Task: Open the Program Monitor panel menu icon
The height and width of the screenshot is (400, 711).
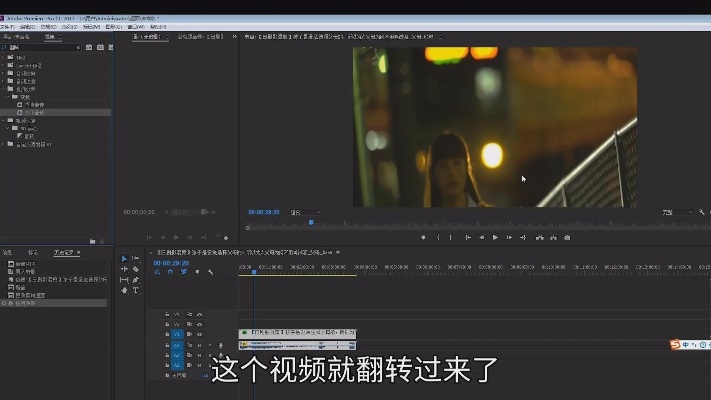Action: (x=440, y=37)
